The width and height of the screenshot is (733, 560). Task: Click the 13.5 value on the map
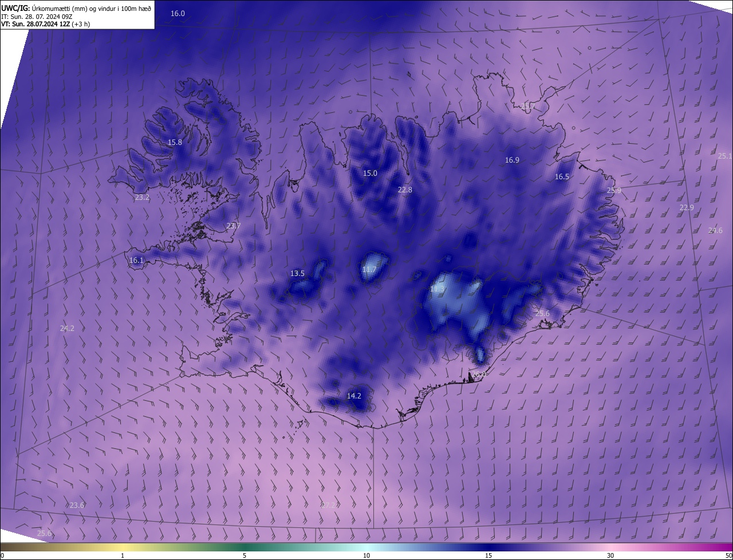pyautogui.click(x=297, y=274)
